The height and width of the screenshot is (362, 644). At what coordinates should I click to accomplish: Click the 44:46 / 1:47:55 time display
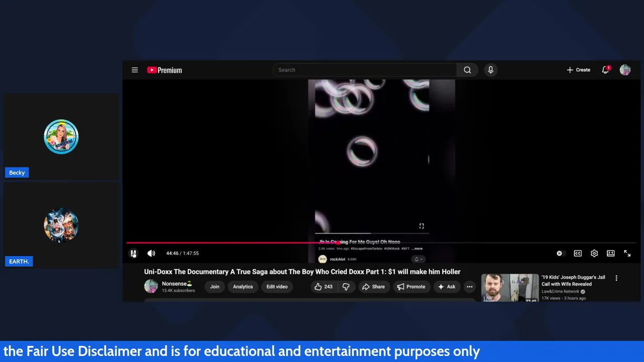pyautogui.click(x=182, y=253)
